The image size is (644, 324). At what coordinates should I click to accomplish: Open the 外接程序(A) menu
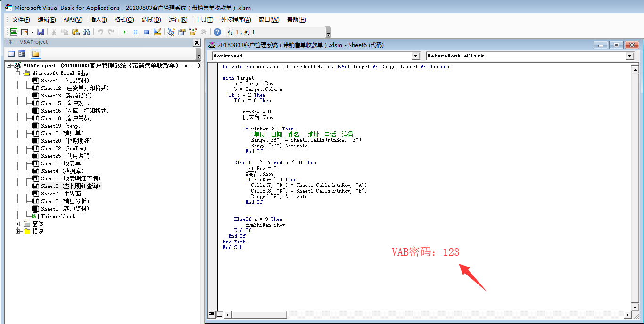click(x=236, y=20)
